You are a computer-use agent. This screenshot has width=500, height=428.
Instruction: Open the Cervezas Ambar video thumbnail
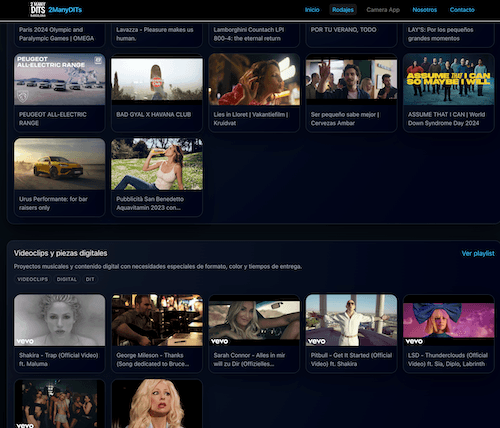[x=351, y=79]
